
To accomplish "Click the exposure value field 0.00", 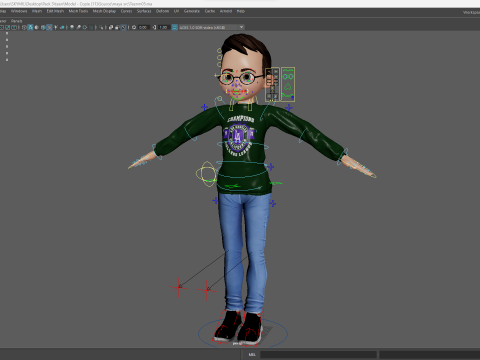I will (x=143, y=27).
